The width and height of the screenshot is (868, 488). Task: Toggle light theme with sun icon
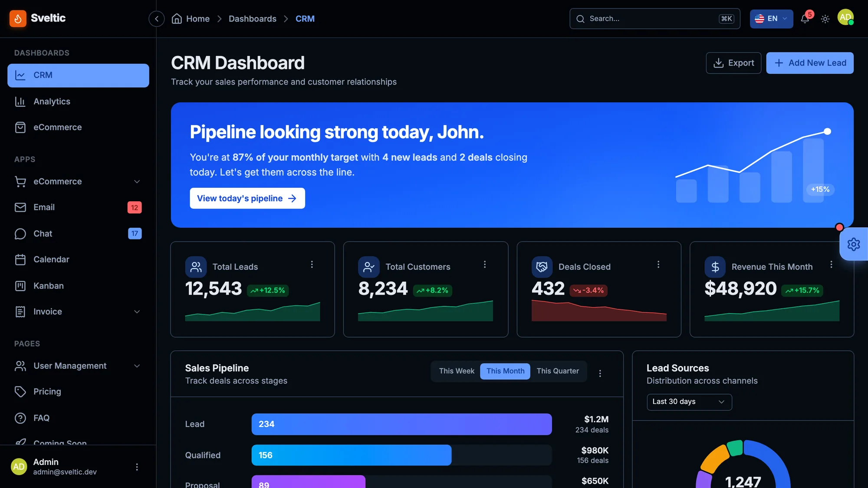pos(825,19)
